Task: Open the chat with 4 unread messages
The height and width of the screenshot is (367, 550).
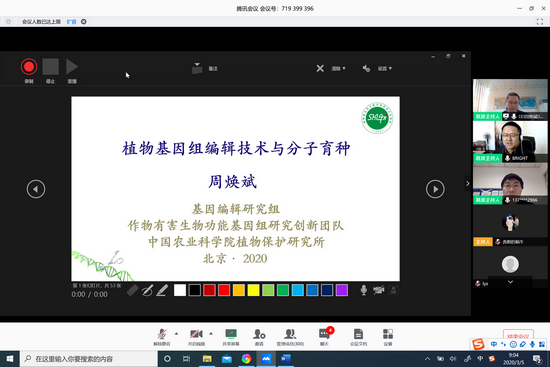Action: click(x=324, y=337)
